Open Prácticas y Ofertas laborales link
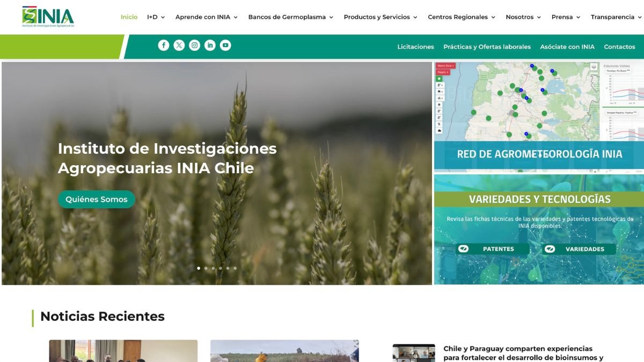This screenshot has width=644, height=362. (487, 47)
